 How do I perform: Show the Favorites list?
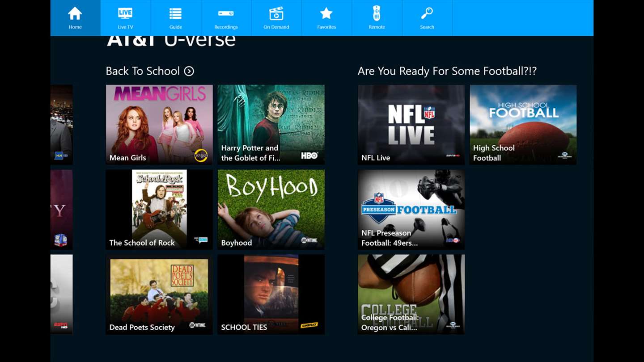pyautogui.click(x=326, y=18)
